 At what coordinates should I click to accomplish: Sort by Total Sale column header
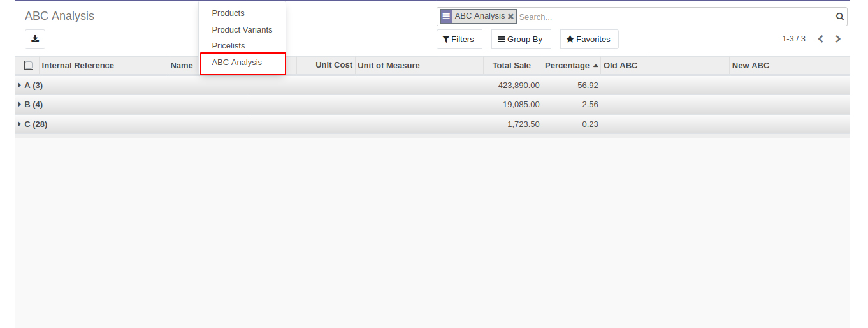click(511, 65)
